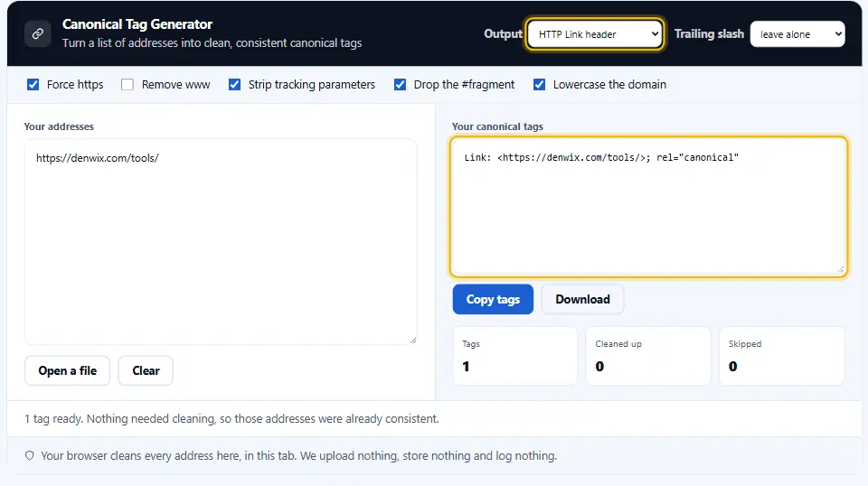Image resolution: width=868 pixels, height=486 pixels.
Task: Click the '1 tag ready' status message
Action: tap(231, 418)
